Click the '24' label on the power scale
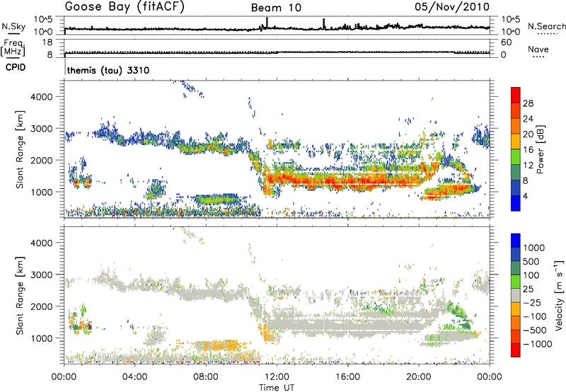The height and width of the screenshot is (392, 566). pos(528,119)
